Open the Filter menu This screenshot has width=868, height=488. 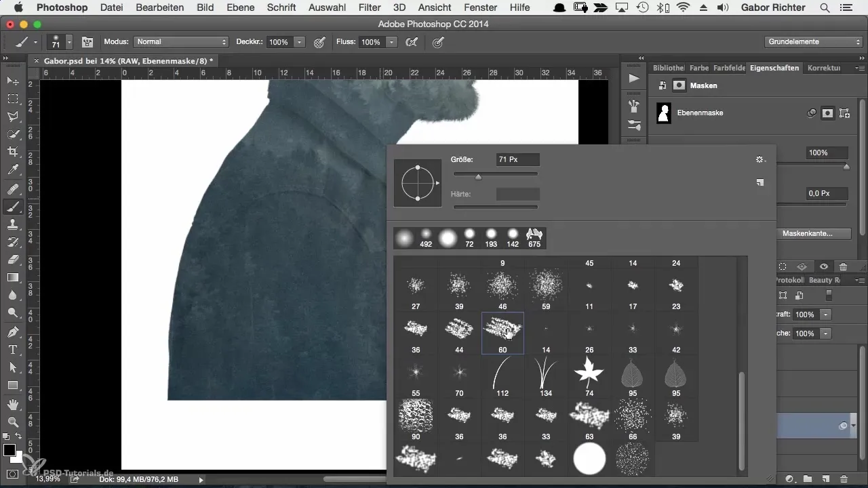coord(370,7)
